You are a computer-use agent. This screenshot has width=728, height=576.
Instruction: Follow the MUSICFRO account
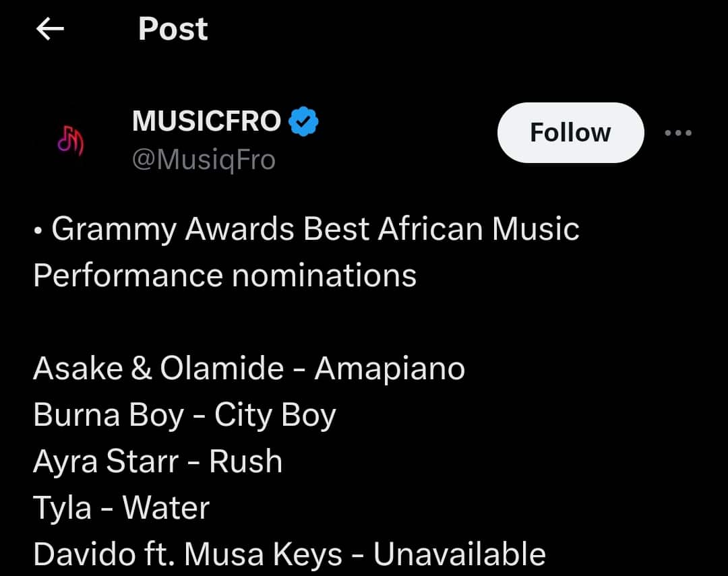pos(570,133)
